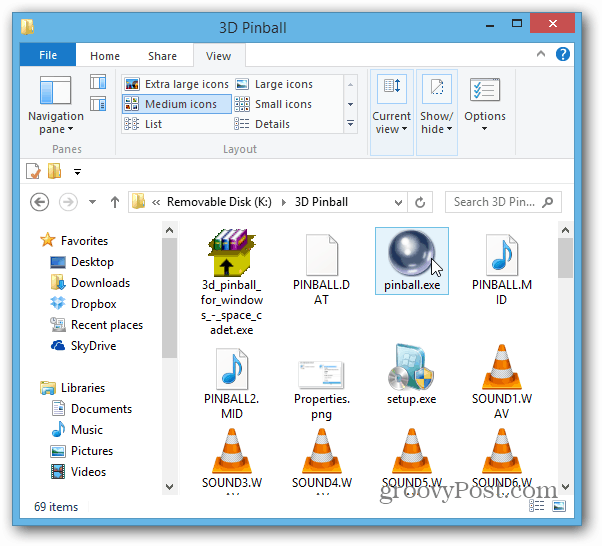Select PINBALL.DAT file
Viewport: 602px width, 546px height.
[321, 269]
